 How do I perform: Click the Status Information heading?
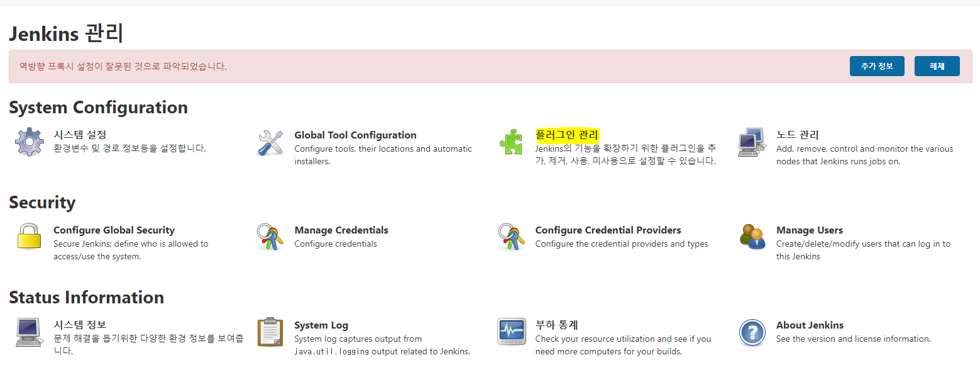[x=87, y=297]
